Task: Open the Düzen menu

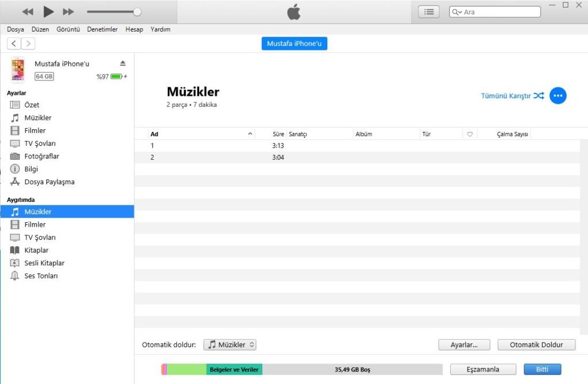Action: tap(40, 29)
